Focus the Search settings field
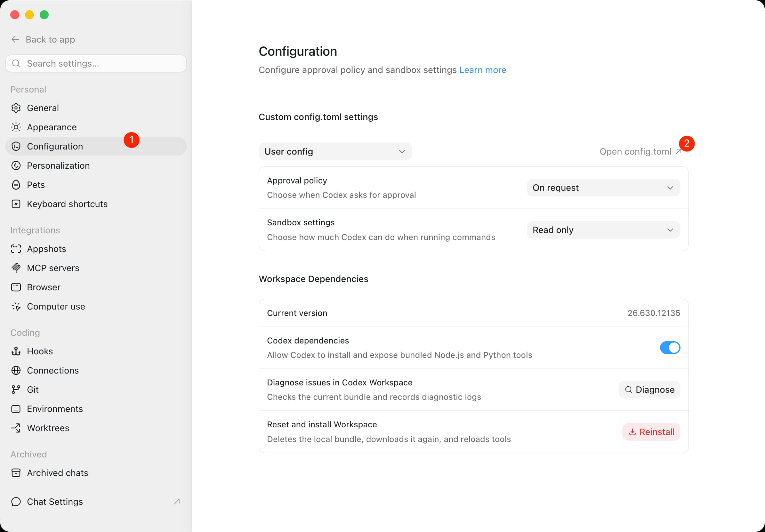Screen dimensions: 765x532 pos(96,63)
